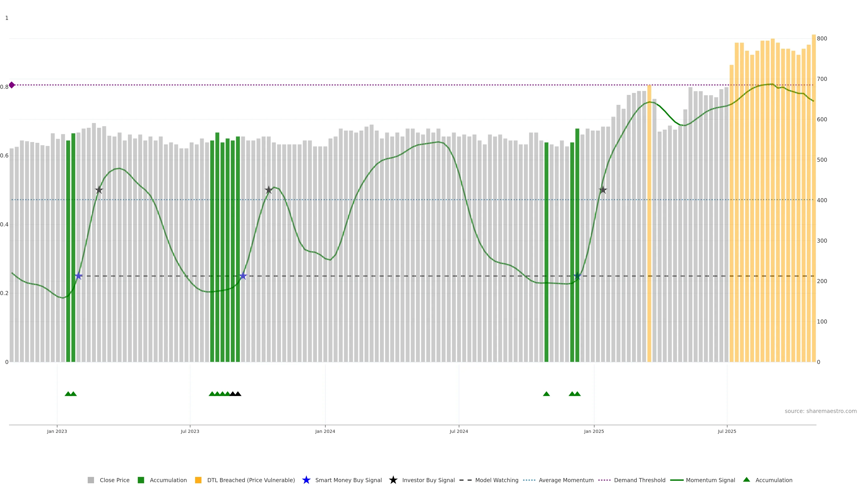Toggle the Close Price legend entry

pyautogui.click(x=114, y=480)
